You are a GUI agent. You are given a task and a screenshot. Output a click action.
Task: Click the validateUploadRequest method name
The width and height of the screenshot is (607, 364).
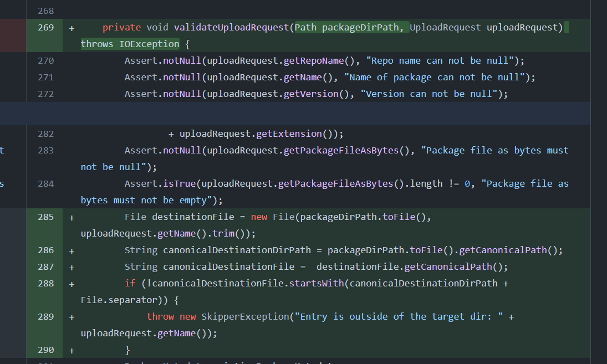pyautogui.click(x=231, y=27)
